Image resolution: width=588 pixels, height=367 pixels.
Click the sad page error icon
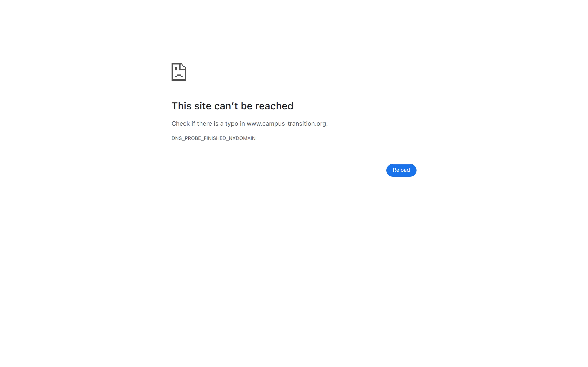click(x=179, y=72)
